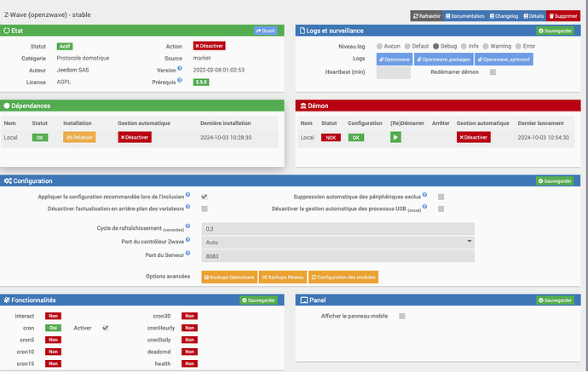Select the Debug log level radio button
The width and height of the screenshot is (588, 372).
pyautogui.click(x=435, y=46)
